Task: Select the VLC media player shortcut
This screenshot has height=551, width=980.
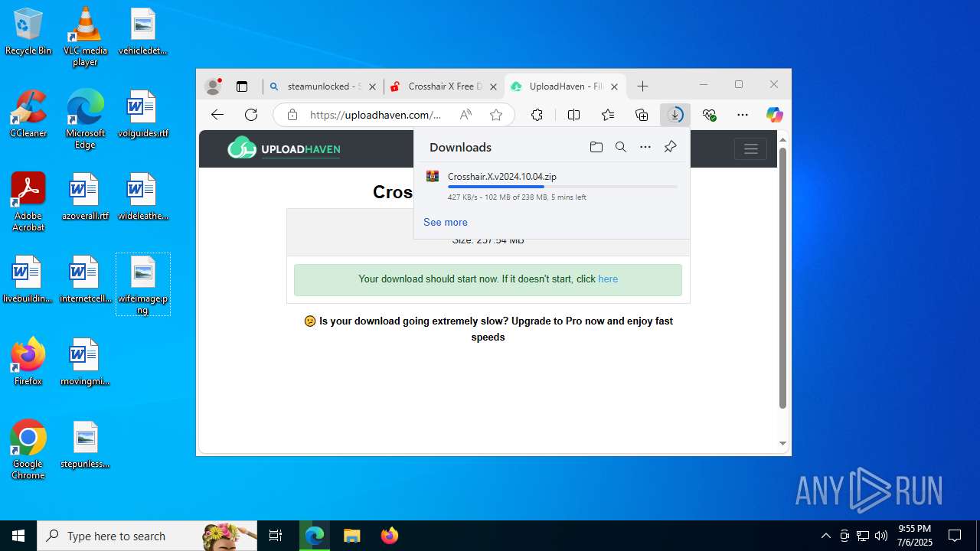Action: pos(85,37)
